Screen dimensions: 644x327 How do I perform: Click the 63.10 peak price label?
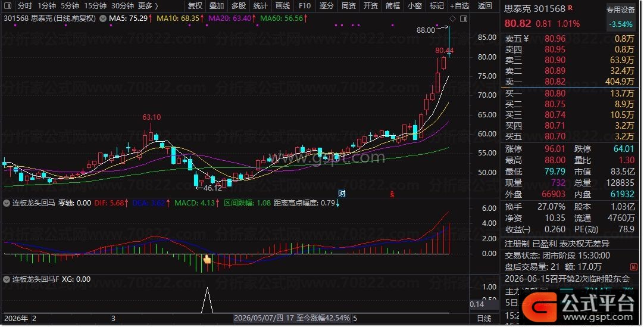coord(152,117)
